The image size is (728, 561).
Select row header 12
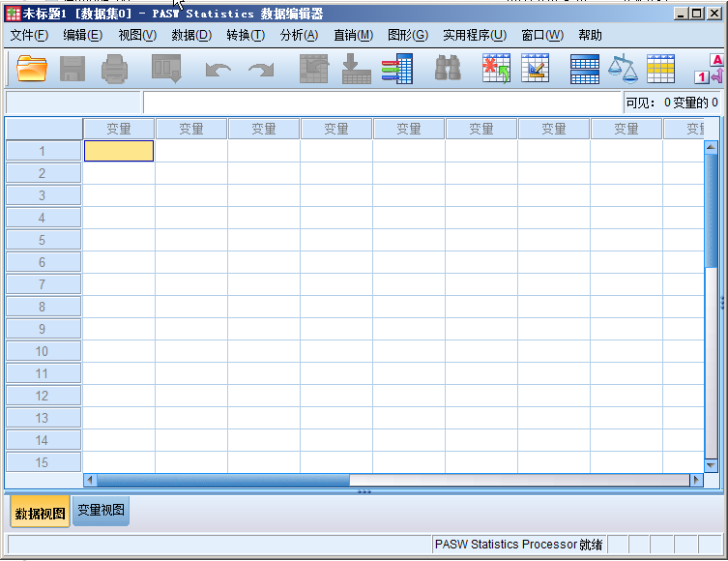pos(44,396)
